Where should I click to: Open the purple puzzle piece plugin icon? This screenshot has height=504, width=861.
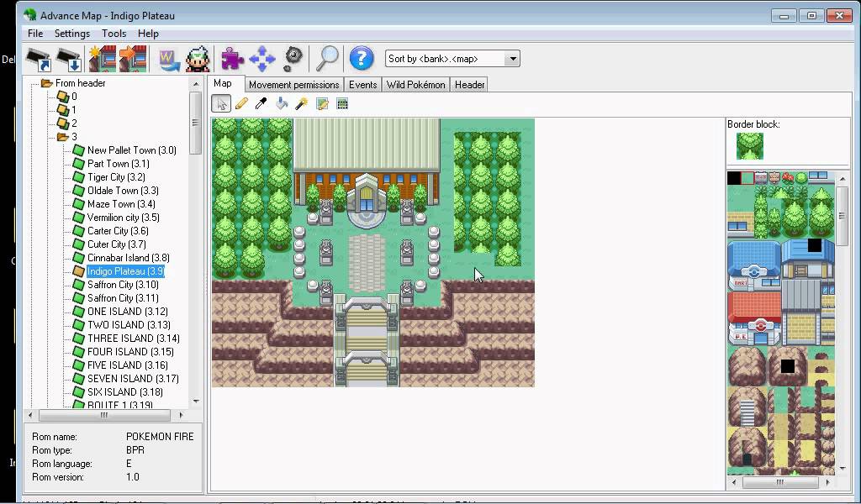(x=232, y=59)
